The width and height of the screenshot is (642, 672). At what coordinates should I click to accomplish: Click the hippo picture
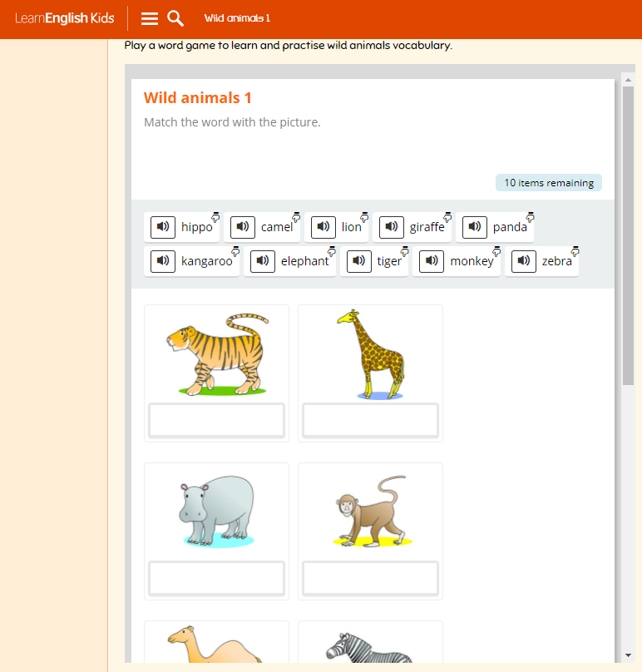pos(217,511)
